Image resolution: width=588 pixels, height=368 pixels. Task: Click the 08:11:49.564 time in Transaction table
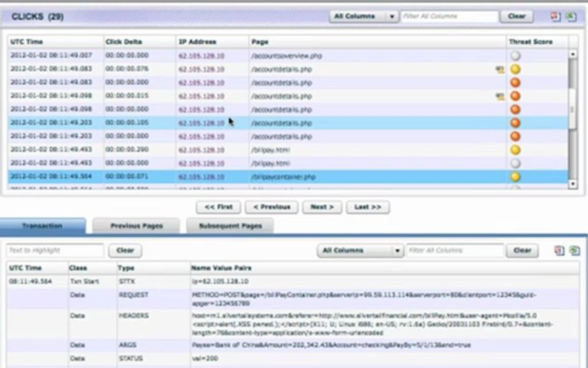click(31, 282)
